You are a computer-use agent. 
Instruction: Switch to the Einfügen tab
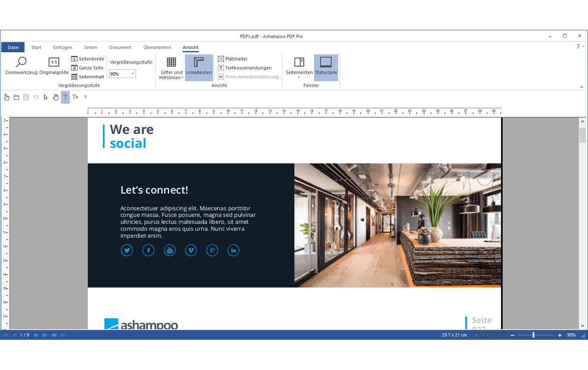62,47
